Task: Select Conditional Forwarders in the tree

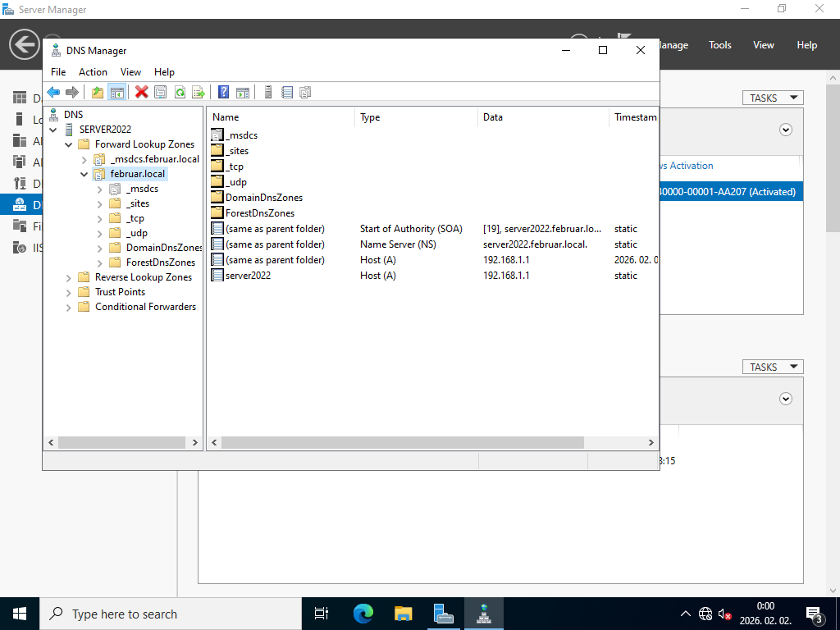Action: coord(145,307)
